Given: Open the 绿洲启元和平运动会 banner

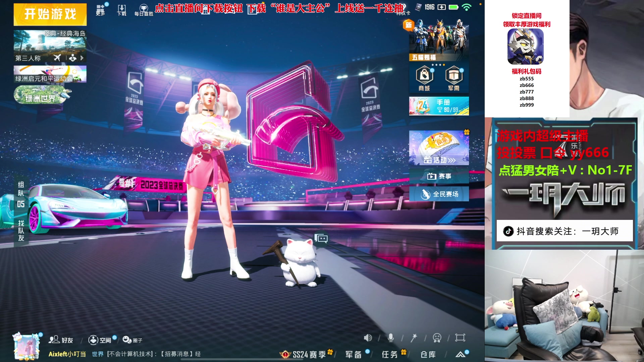Looking at the screenshot, I should (50, 74).
